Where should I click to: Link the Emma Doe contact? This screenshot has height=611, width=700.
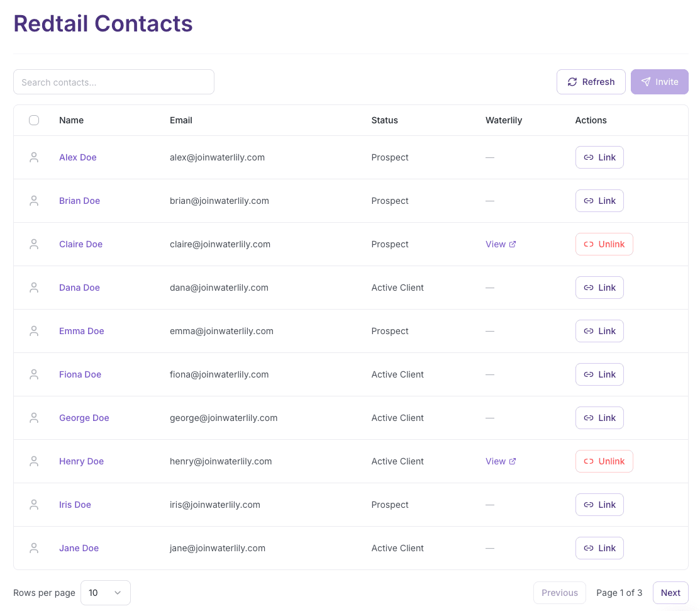coord(599,331)
